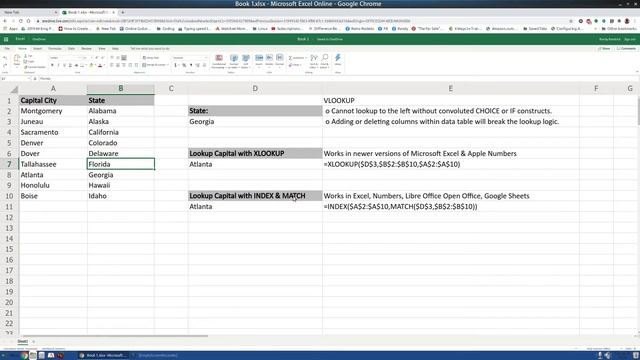Select cell with 'Montgomery'

tap(53, 111)
